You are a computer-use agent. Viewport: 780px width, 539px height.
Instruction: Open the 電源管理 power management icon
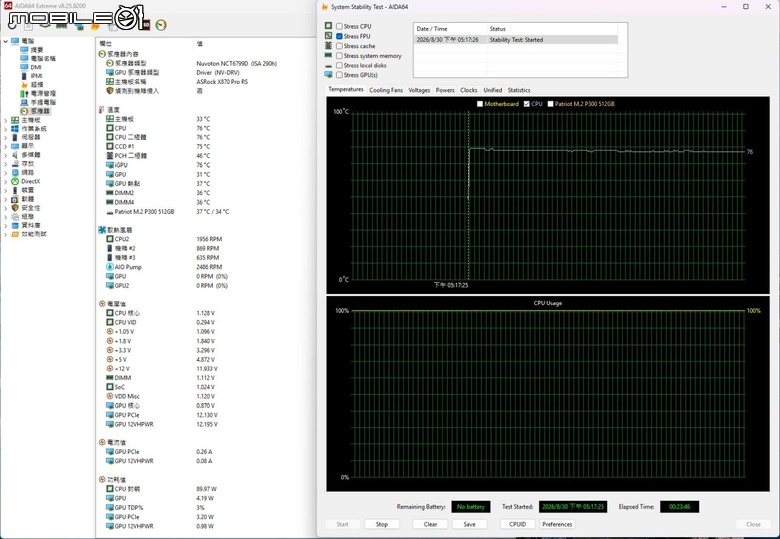(x=24, y=93)
